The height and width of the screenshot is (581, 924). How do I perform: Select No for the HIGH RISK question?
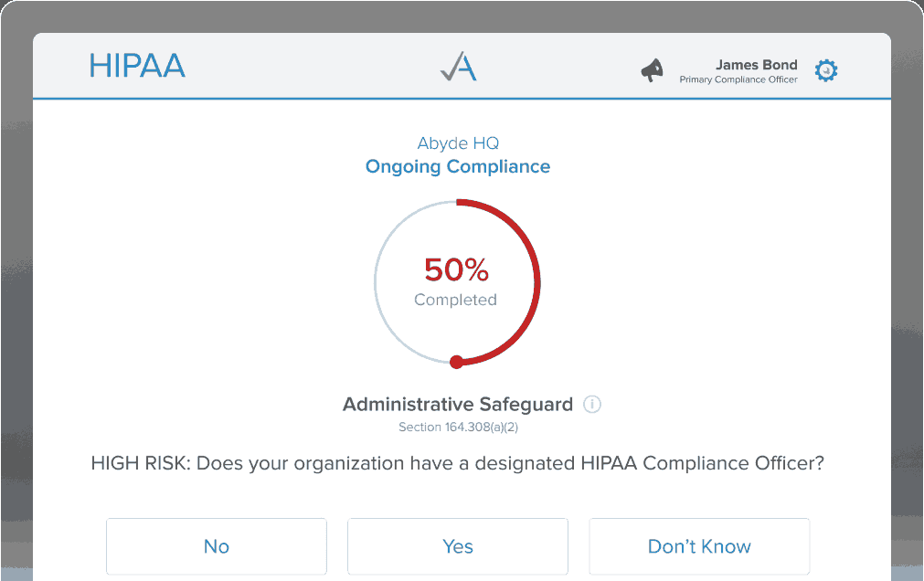click(216, 546)
